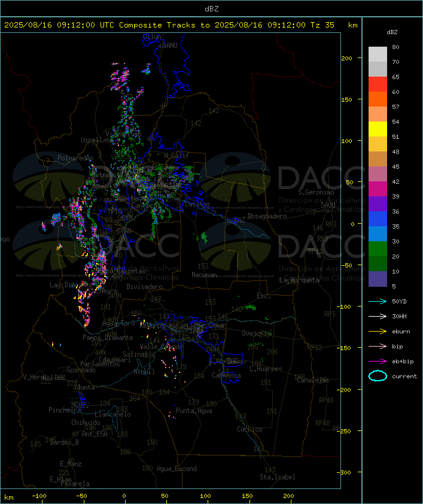Click the 'Tz 35' header value
This screenshot has height=504, width=423.
point(322,25)
